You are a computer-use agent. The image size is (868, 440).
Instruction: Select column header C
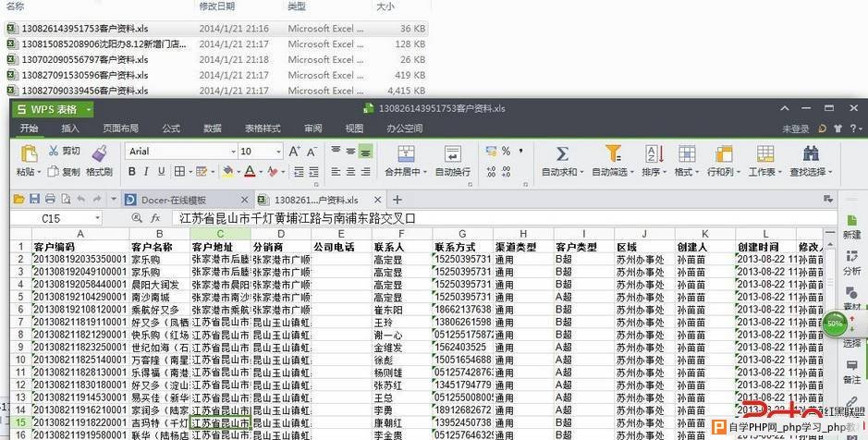[x=220, y=234]
